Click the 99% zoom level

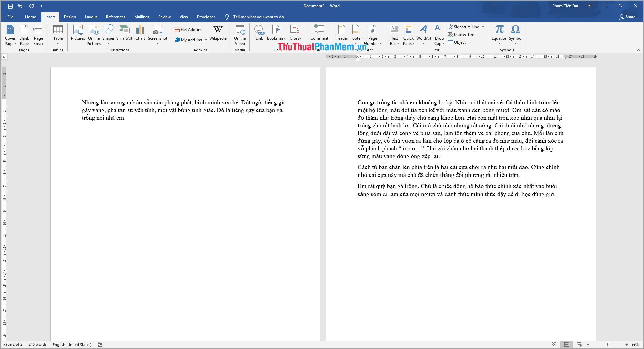635,345
